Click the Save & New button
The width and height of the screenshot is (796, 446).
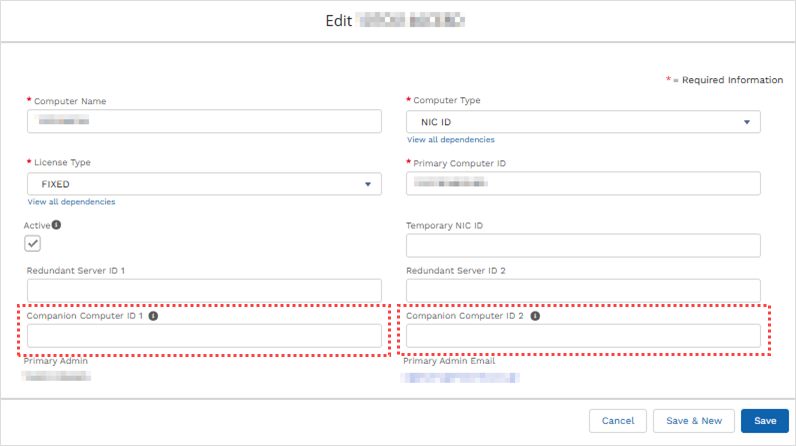[x=694, y=421]
